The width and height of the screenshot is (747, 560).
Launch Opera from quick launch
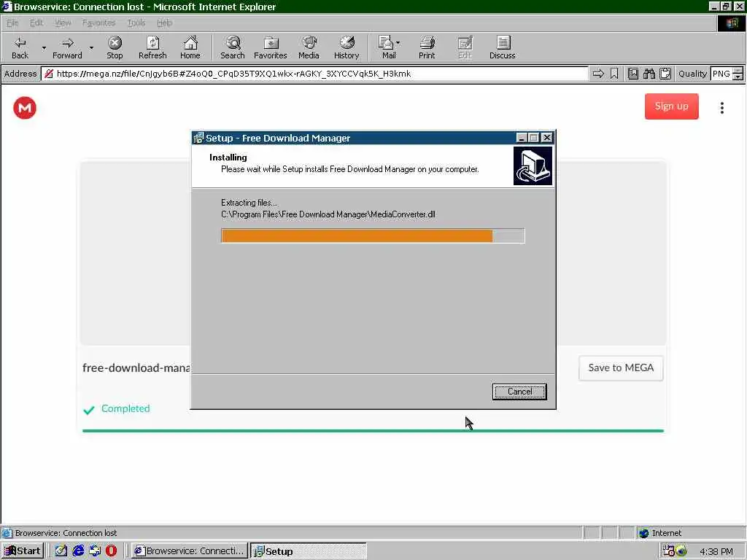click(x=111, y=551)
